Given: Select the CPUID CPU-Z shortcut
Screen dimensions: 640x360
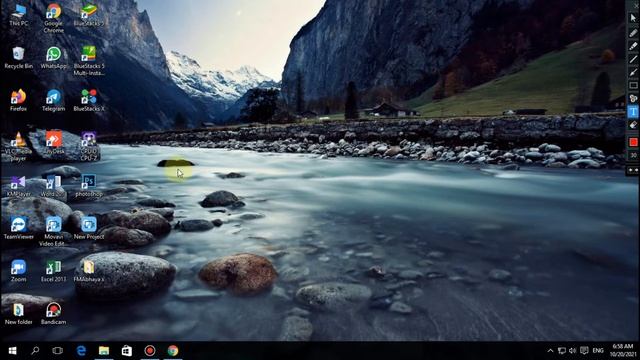Looking at the screenshot, I should [x=89, y=146].
